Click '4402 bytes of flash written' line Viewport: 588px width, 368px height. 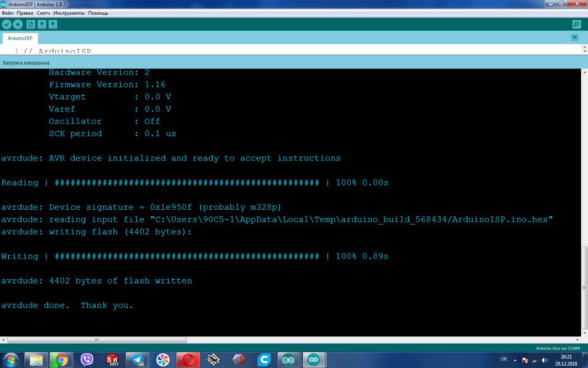tap(96, 281)
